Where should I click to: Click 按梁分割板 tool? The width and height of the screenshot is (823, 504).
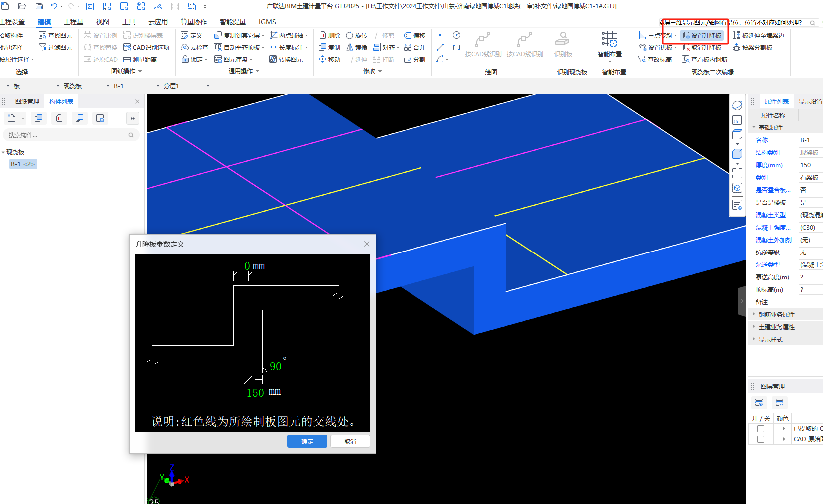tap(752, 47)
